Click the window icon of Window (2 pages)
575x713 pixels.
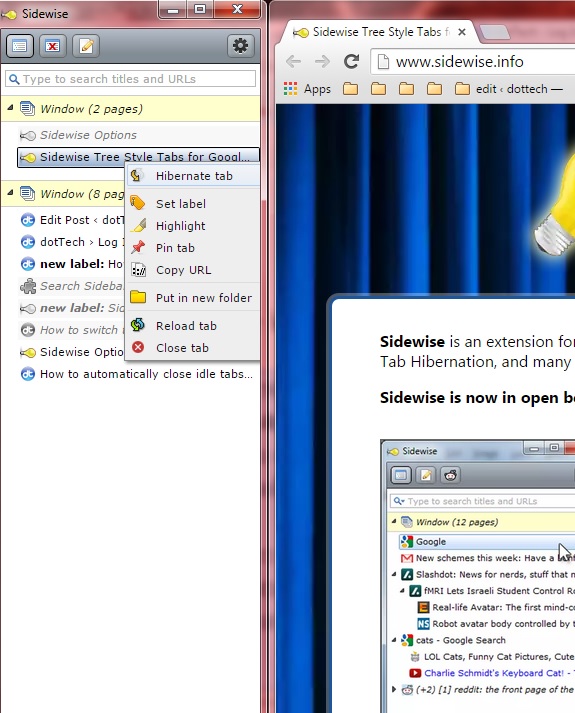(28, 109)
